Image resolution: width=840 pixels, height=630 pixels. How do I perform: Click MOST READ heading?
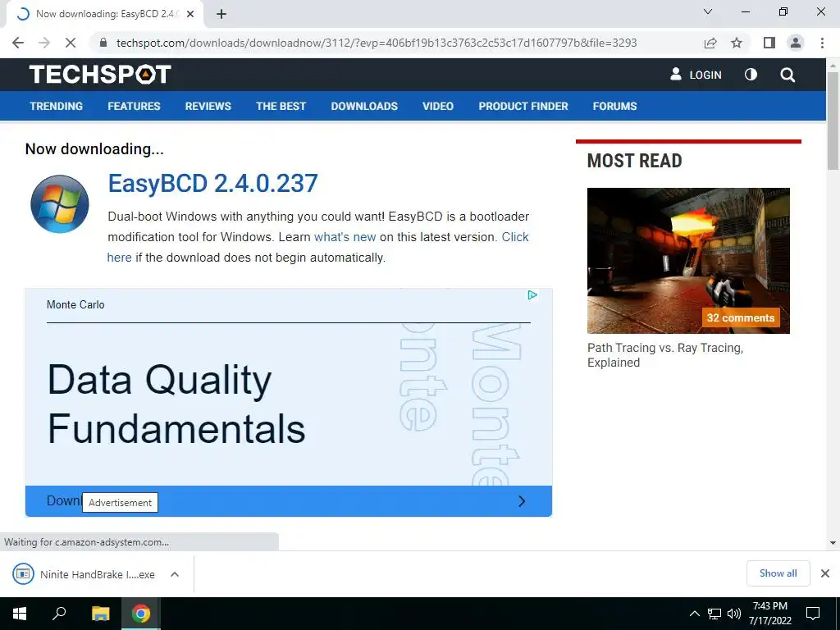tap(634, 161)
